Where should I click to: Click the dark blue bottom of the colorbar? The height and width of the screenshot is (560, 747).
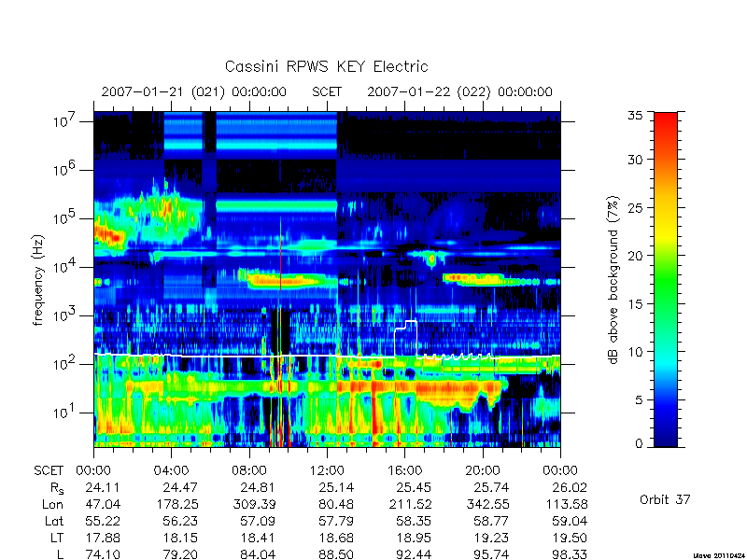[666, 441]
